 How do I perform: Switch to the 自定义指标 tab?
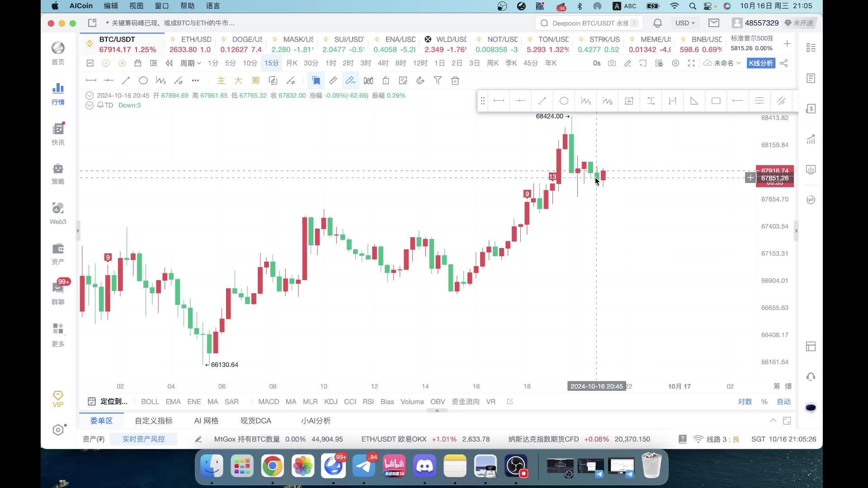coord(154,421)
